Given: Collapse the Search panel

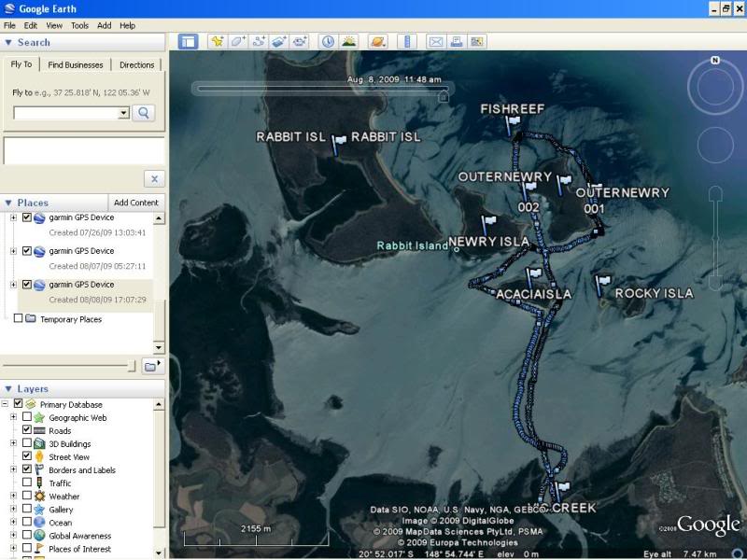Looking at the screenshot, I should (8, 42).
